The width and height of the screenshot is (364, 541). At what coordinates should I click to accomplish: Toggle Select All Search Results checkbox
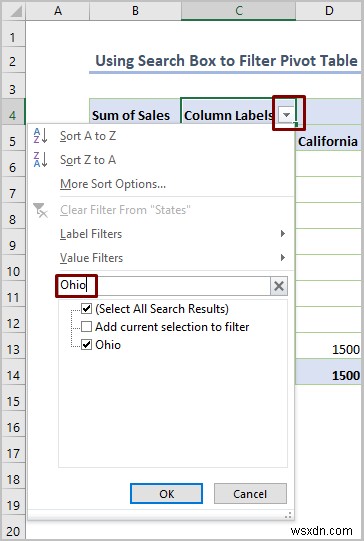[86, 308]
